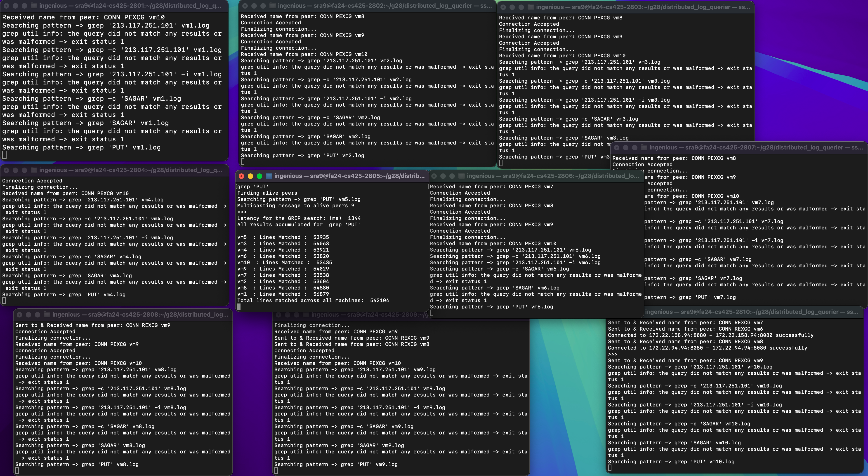The width and height of the screenshot is (868, 476).
Task: Focus the fa24-cs425-2801 terminal by its title
Action: [130, 6]
